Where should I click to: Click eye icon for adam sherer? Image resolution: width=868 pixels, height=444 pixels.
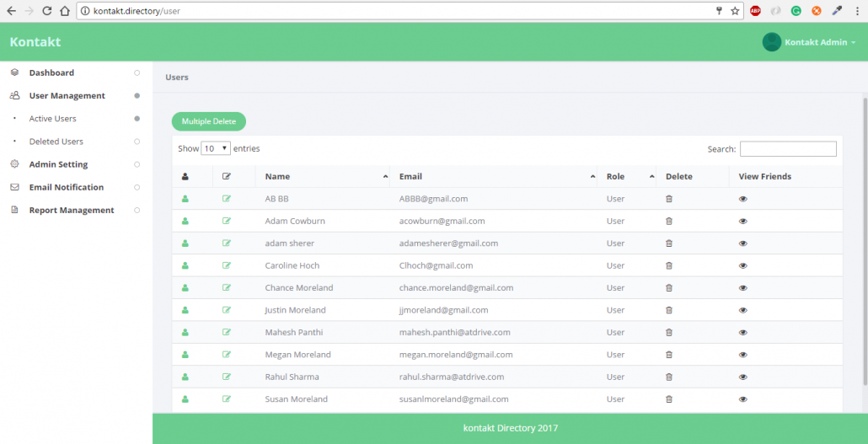[x=743, y=243]
